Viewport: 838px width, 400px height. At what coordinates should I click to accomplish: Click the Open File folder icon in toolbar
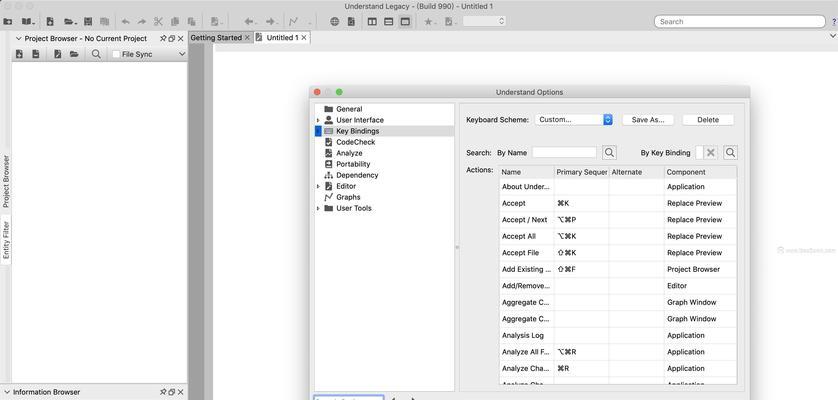[69, 22]
